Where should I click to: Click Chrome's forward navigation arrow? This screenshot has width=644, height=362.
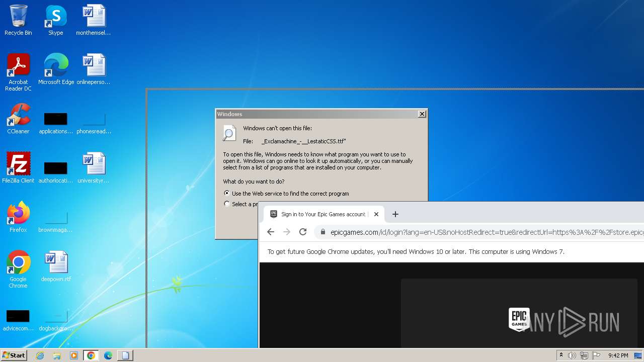click(x=287, y=232)
